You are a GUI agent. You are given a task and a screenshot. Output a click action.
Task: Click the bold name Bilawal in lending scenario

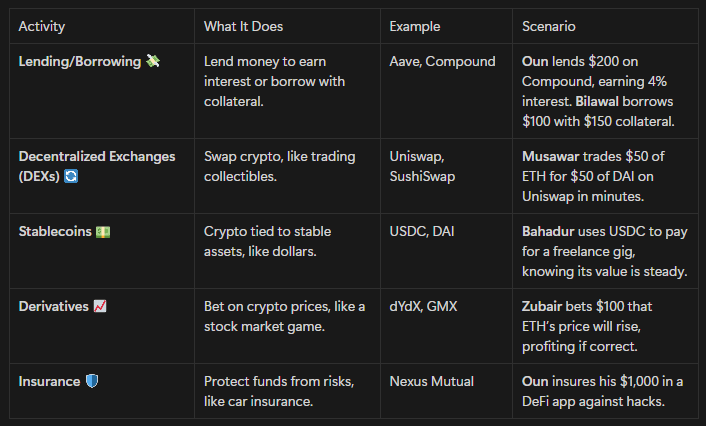click(597, 101)
